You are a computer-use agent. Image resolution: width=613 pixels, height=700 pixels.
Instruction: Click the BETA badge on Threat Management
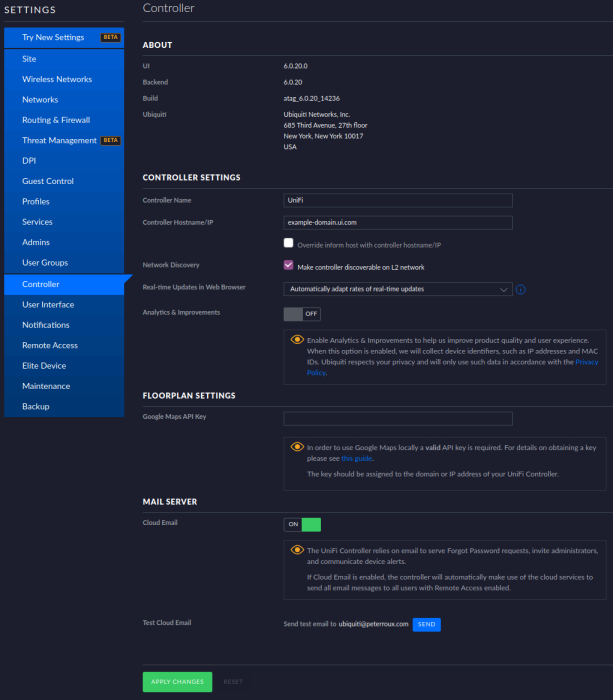111,141
